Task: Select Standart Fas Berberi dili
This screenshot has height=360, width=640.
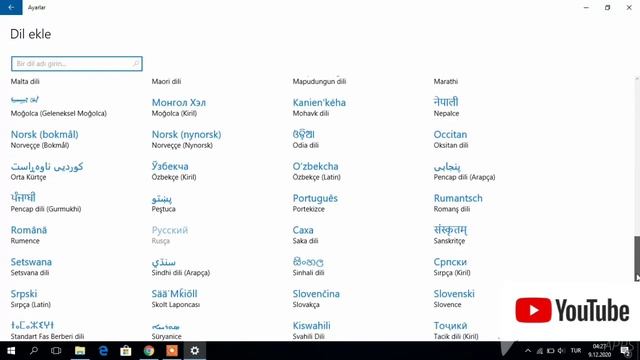Action: [47, 330]
